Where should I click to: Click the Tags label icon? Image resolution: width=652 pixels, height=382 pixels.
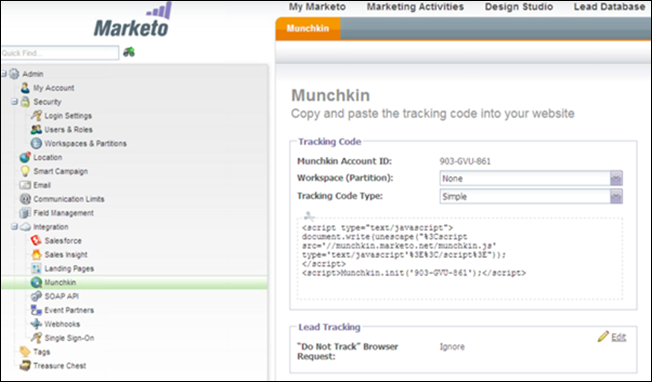coord(25,352)
